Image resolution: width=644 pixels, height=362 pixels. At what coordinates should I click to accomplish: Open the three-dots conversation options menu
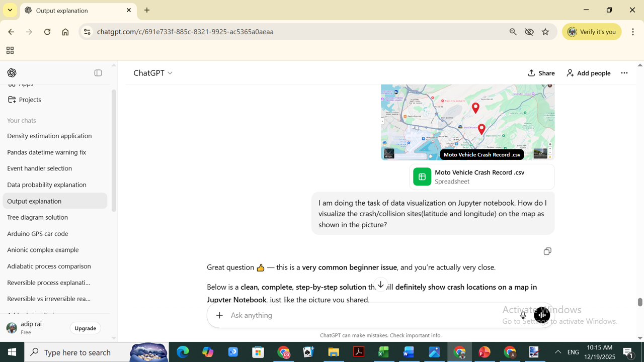click(x=624, y=73)
